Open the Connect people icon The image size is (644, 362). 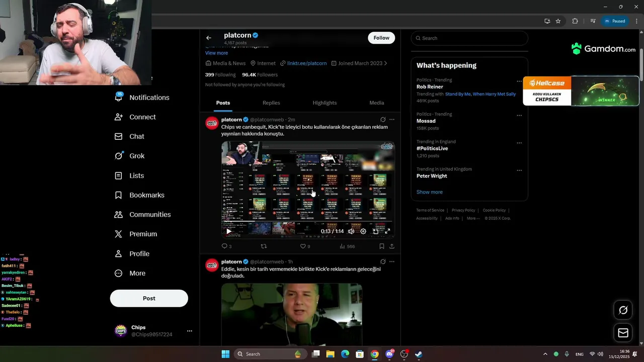coord(119,117)
